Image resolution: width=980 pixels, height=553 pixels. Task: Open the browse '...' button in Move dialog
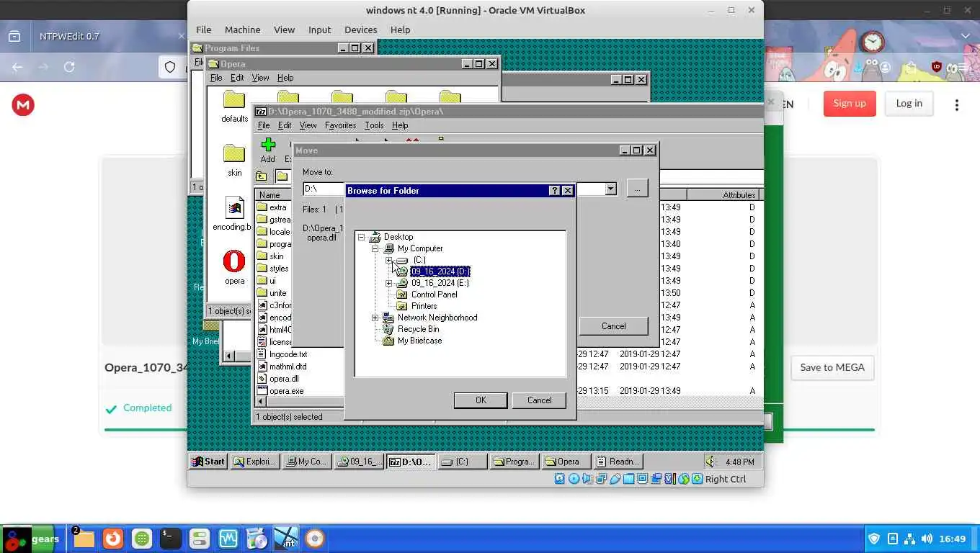[636, 189]
